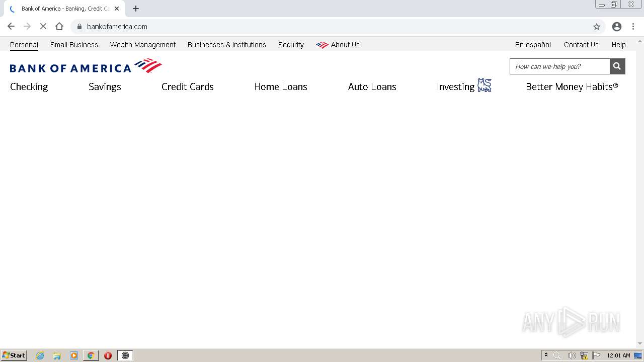Focus the 'How can we help you?' search box
The height and width of the screenshot is (362, 644).
click(x=560, y=66)
